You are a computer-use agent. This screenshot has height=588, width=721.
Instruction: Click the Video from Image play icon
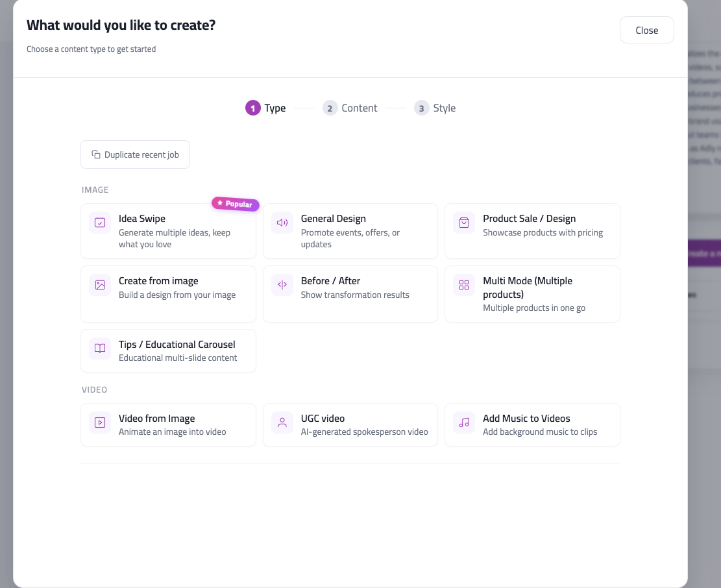(99, 423)
